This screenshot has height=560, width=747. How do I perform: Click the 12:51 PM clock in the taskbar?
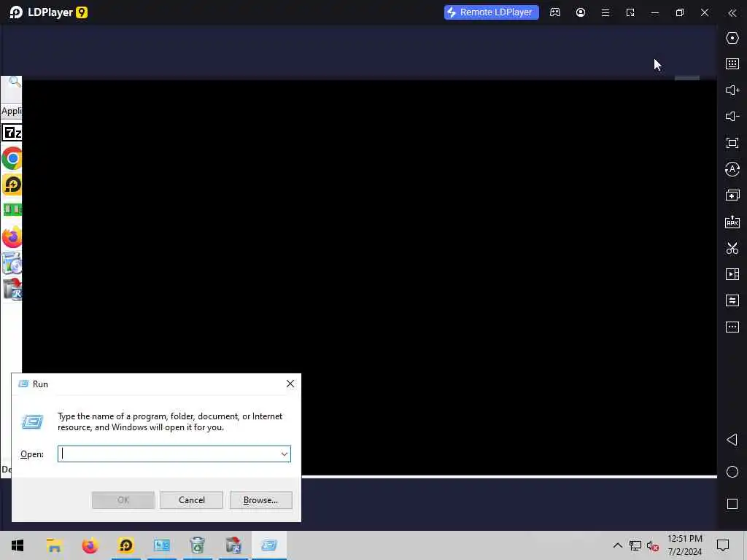684,539
